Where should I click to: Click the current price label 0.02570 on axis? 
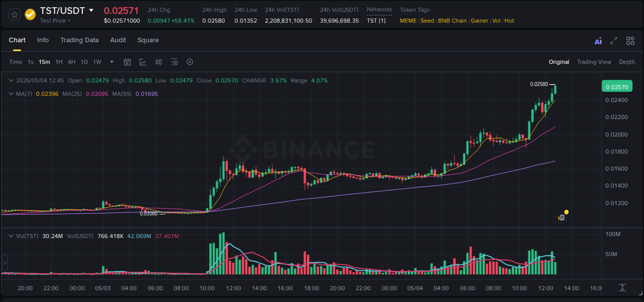pos(617,87)
